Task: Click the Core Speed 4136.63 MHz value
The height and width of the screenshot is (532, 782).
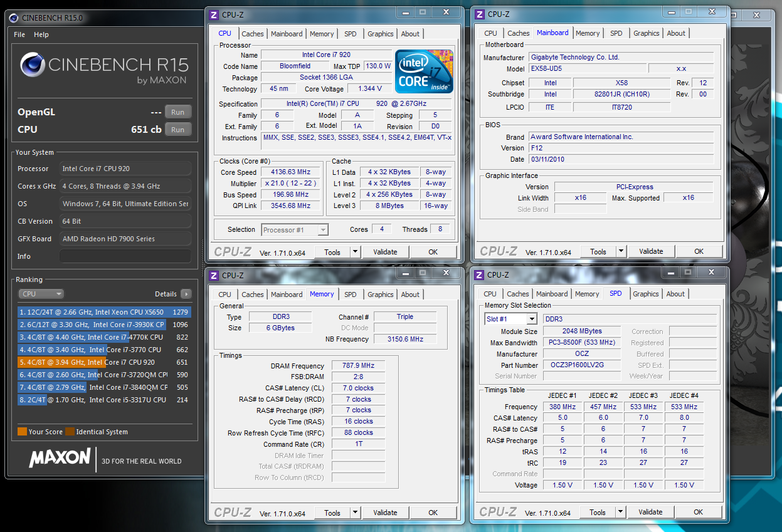Action: pyautogui.click(x=292, y=172)
